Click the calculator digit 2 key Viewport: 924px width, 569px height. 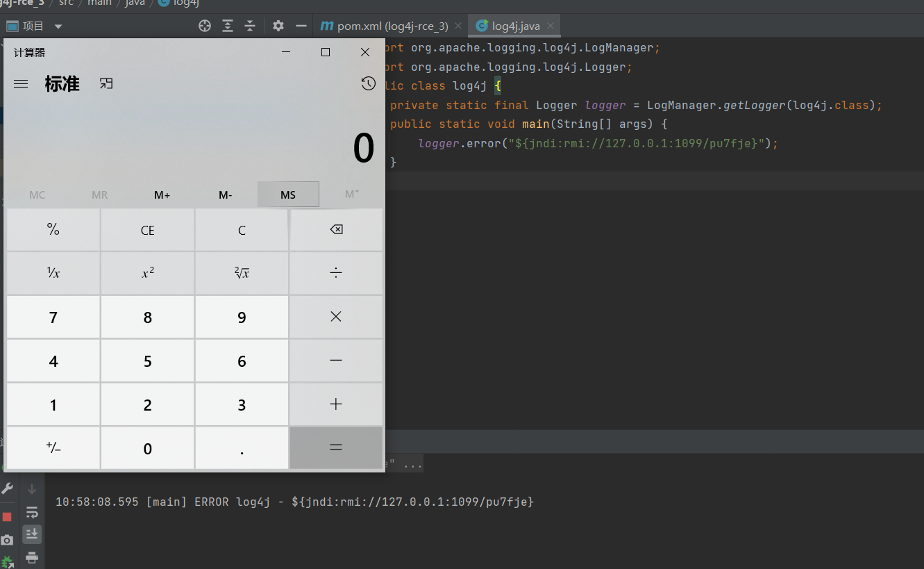(147, 405)
